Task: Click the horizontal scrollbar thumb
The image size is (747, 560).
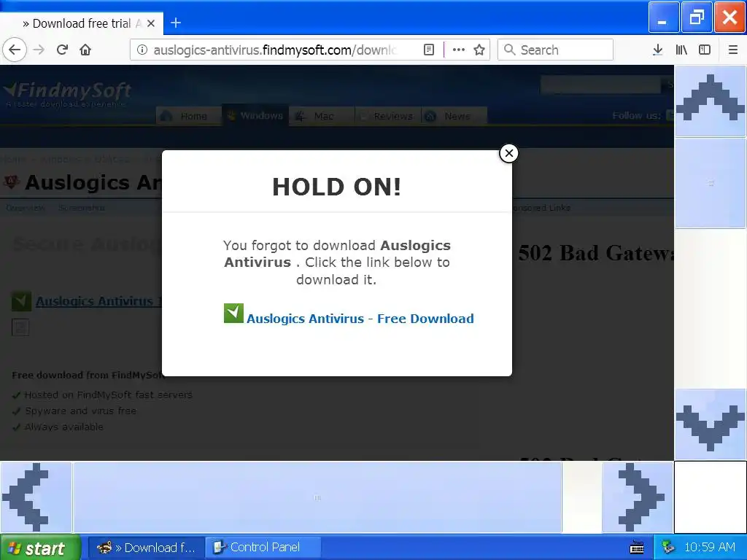Action: [x=317, y=497]
